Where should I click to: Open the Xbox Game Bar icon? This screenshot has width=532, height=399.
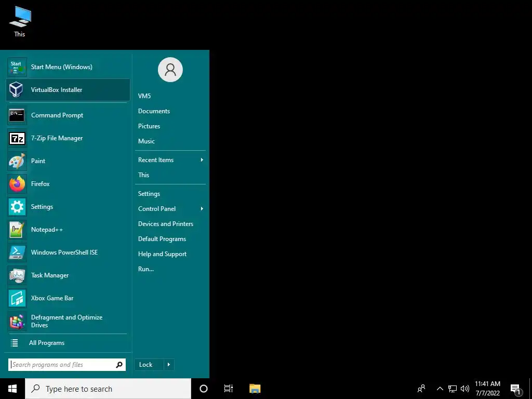coord(17,298)
